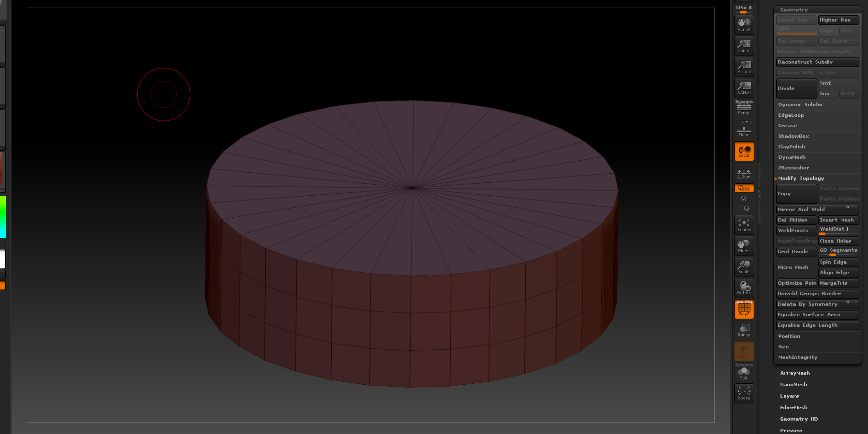Open Geometry HD subpalette
This screenshot has height=434, width=868.
pos(799,419)
